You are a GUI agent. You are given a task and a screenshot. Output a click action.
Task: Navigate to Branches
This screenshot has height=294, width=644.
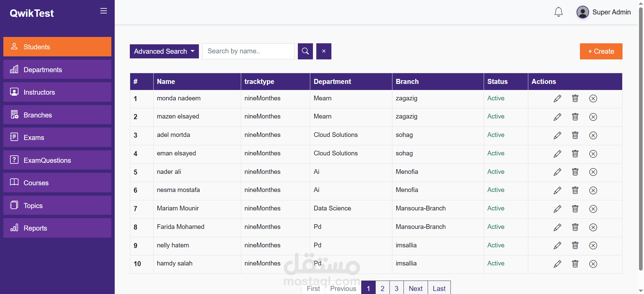(57, 115)
